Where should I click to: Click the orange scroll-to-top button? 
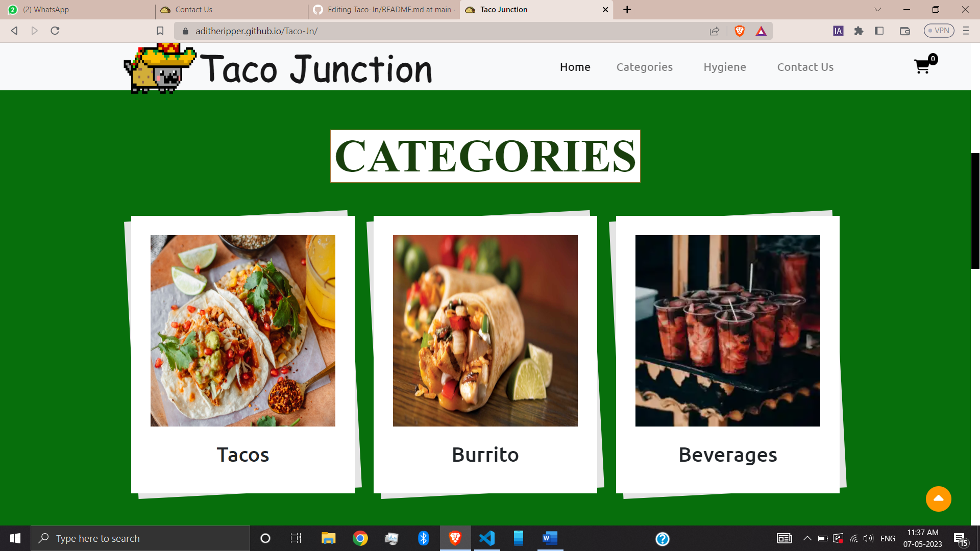(x=939, y=499)
